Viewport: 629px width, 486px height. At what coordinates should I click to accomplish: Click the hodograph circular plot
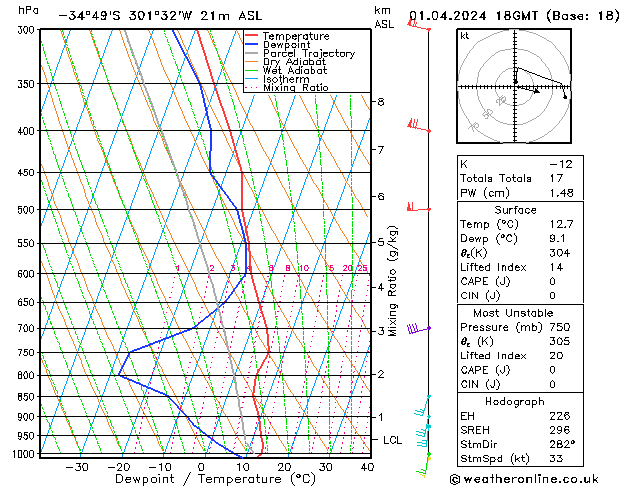point(514,88)
